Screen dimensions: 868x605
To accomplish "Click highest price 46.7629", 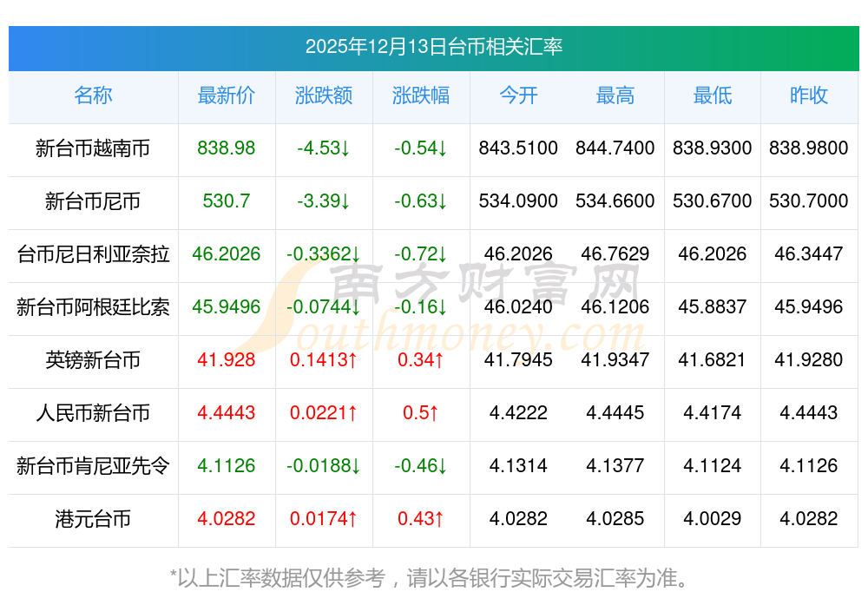I will pyautogui.click(x=615, y=254).
